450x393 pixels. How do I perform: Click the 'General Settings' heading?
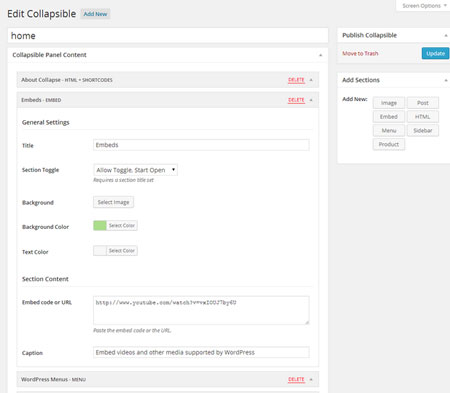(46, 122)
